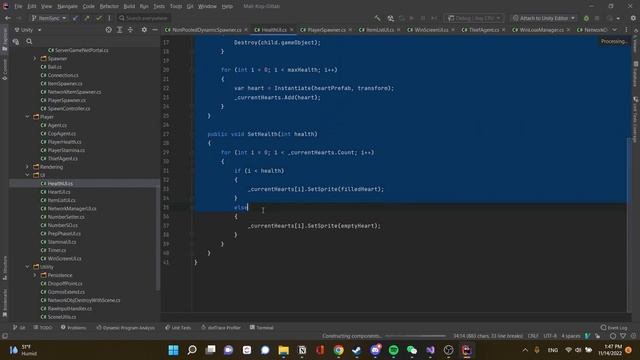Collapse all items in the explorer panel
640x360 pixels.
(x=130, y=30)
